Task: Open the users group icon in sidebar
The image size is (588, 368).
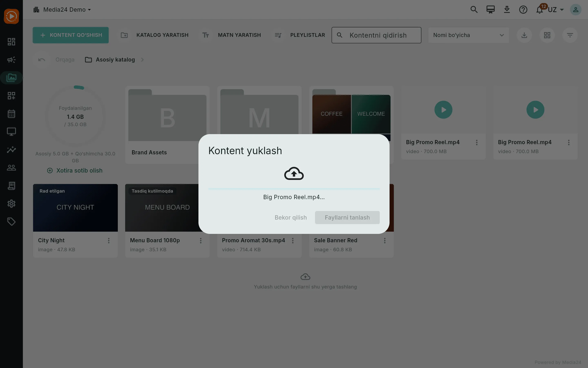Action: click(x=11, y=168)
